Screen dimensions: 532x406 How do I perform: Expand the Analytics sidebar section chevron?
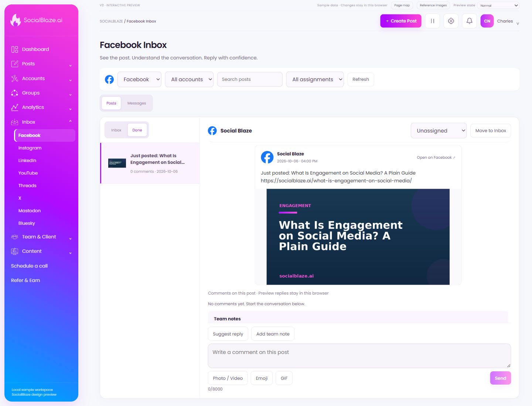click(70, 109)
